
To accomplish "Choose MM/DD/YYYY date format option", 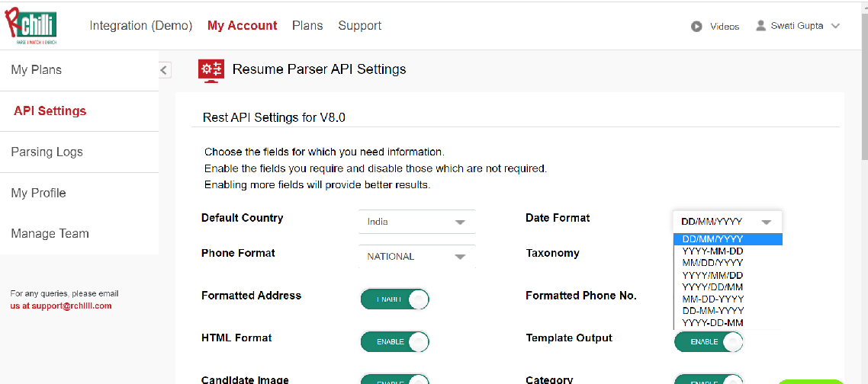I will tap(712, 263).
